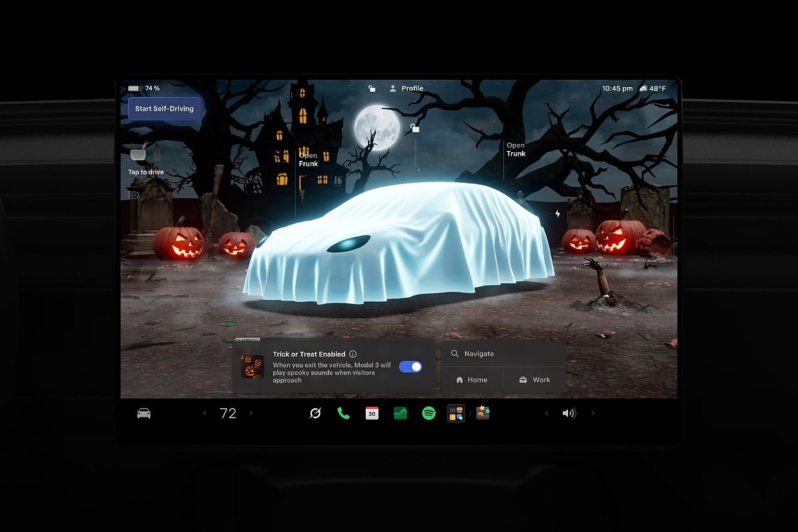This screenshot has width=798, height=532.
Task: Open the all apps launcher icon
Action: point(456,414)
